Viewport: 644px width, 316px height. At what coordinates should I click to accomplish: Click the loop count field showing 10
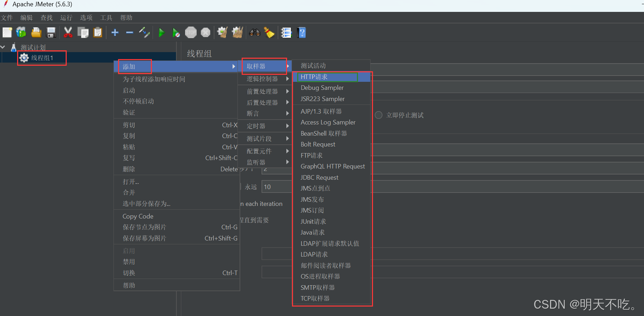[x=277, y=187]
